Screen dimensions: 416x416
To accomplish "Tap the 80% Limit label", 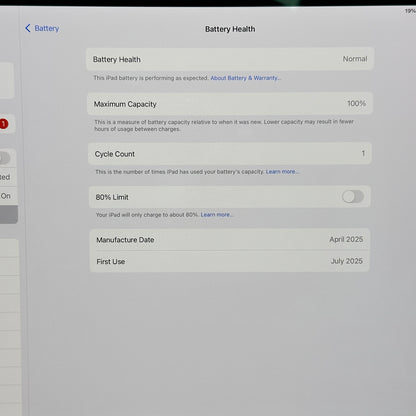I will [112, 197].
